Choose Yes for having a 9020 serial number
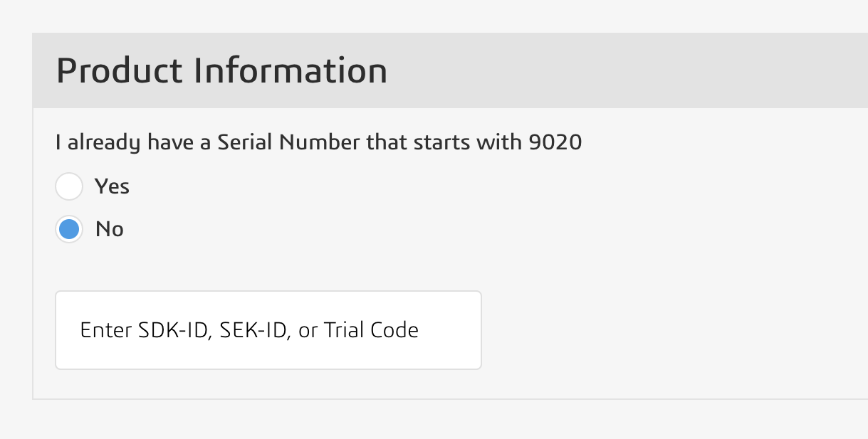The width and height of the screenshot is (868, 439). (68, 186)
